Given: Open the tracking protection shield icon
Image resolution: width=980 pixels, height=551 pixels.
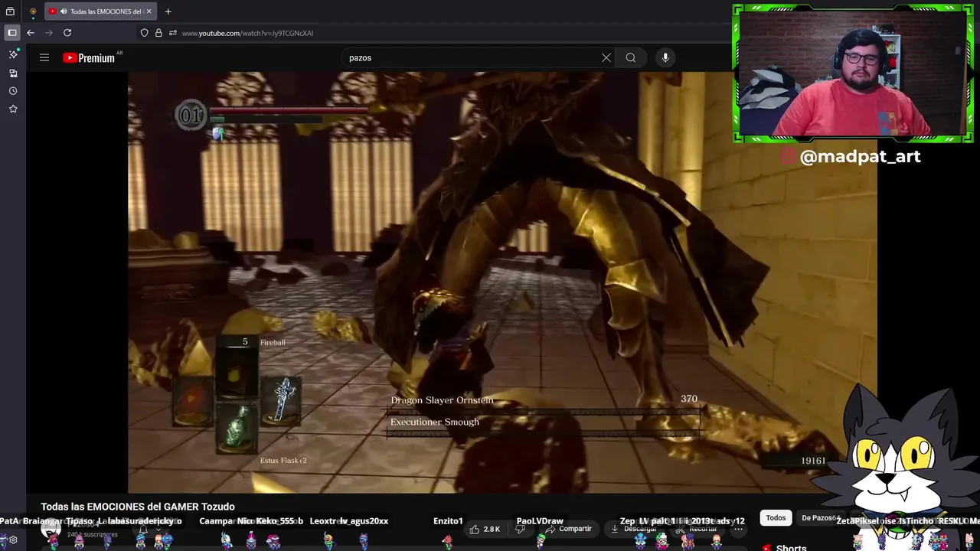Looking at the screenshot, I should coord(144,33).
